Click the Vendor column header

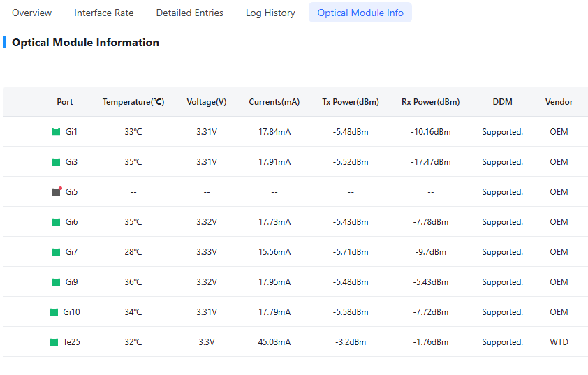[559, 102]
